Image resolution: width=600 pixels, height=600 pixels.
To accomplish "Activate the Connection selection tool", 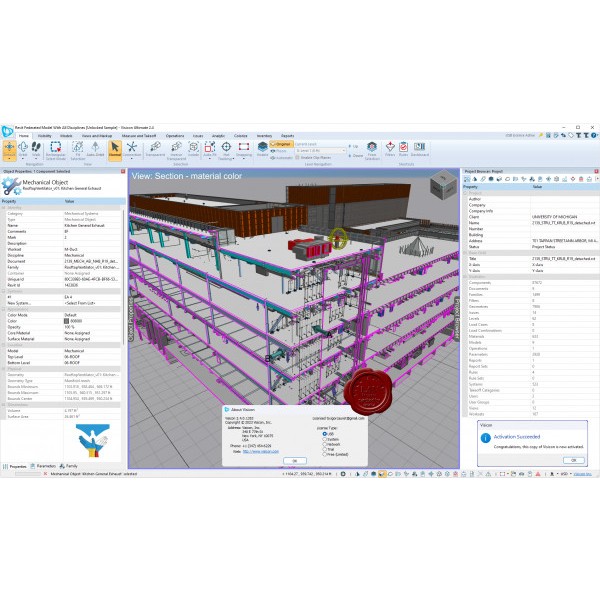I will [x=132, y=148].
